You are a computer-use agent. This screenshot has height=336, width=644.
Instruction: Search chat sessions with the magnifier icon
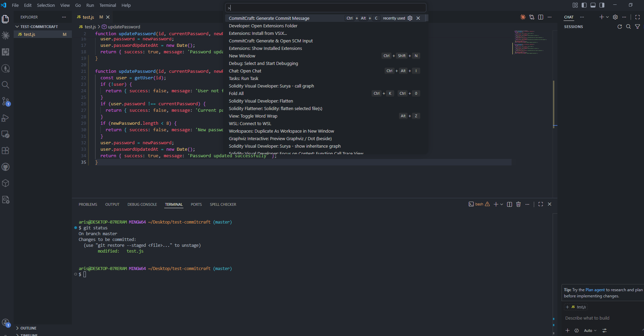pyautogui.click(x=629, y=27)
